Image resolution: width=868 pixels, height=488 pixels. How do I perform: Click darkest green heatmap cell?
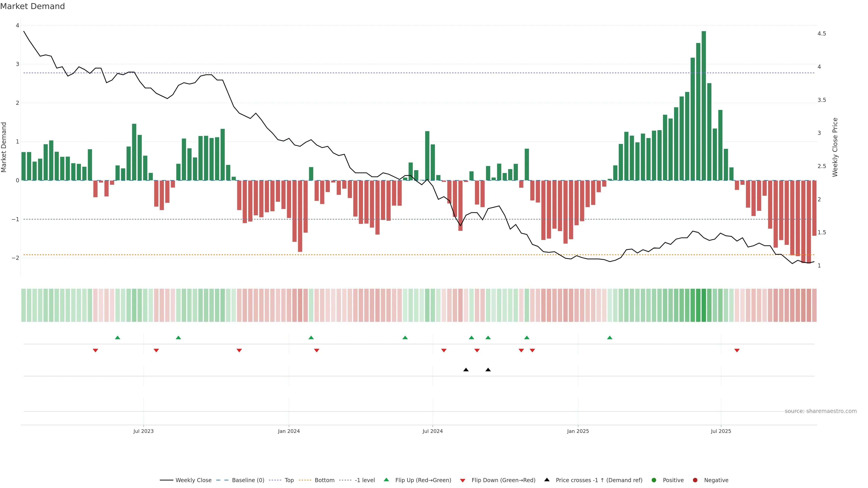pyautogui.click(x=704, y=305)
